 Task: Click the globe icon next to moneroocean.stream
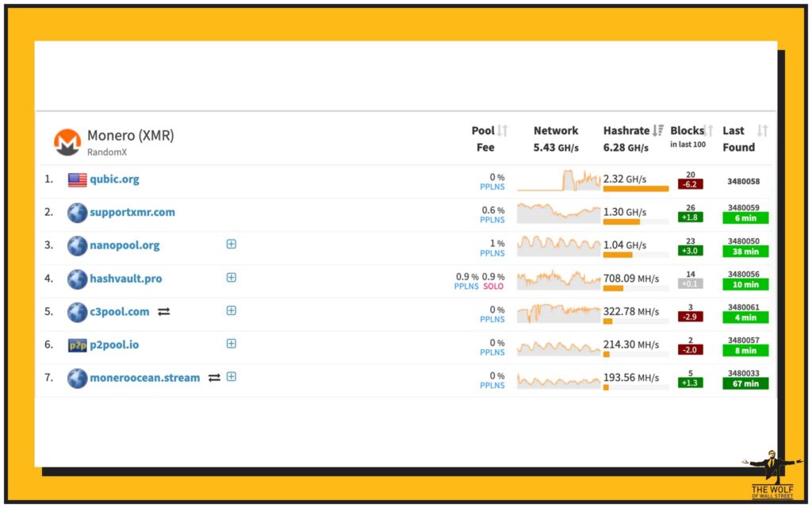77,379
